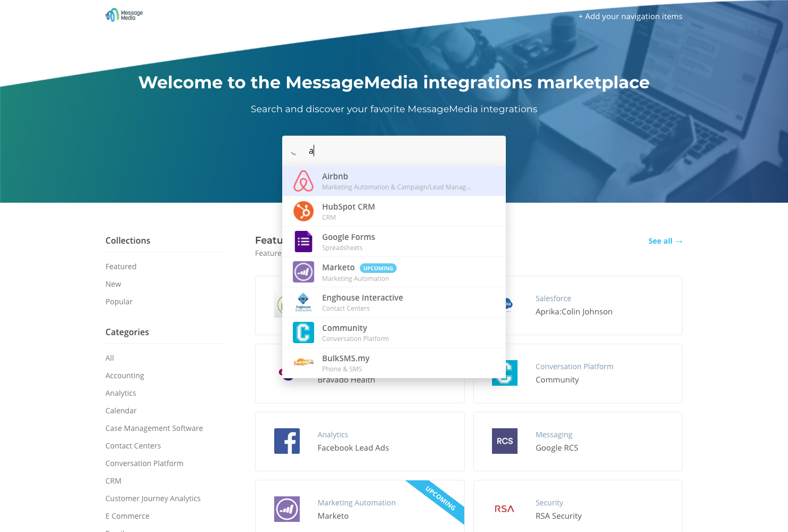Click the Marketo card icon
Image resolution: width=788 pixels, height=532 pixels.
tap(287, 509)
